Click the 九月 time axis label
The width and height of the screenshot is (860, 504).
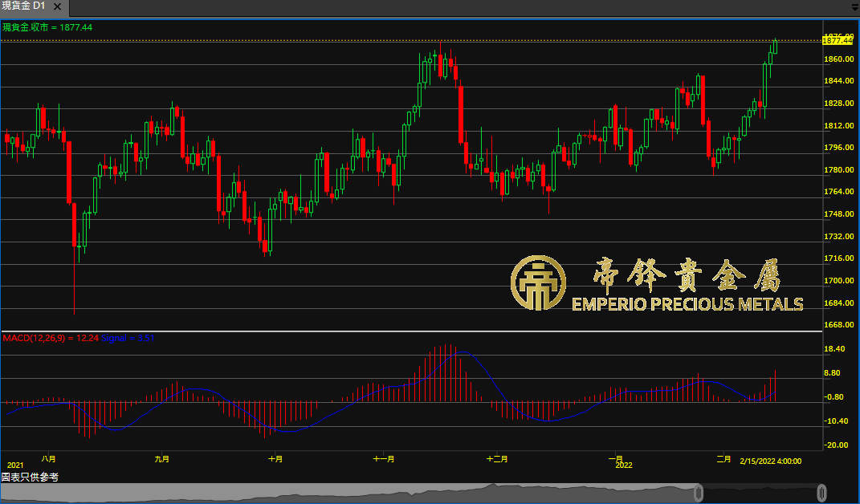pyautogui.click(x=161, y=458)
